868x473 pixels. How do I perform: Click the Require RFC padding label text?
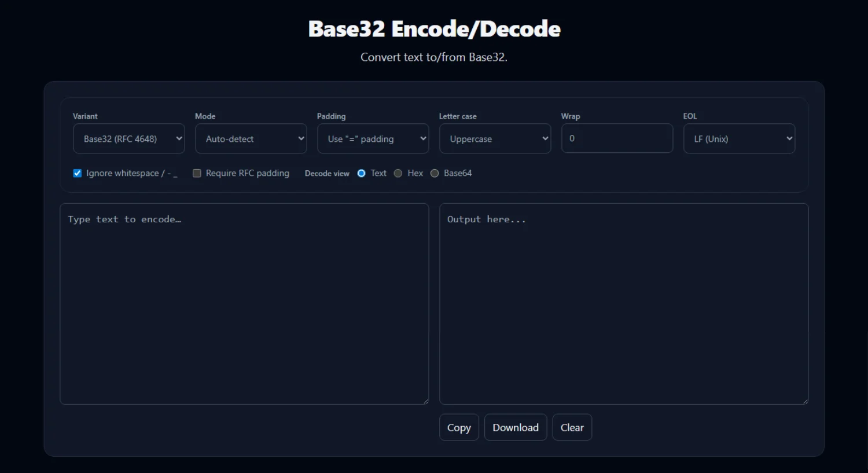[x=247, y=173]
